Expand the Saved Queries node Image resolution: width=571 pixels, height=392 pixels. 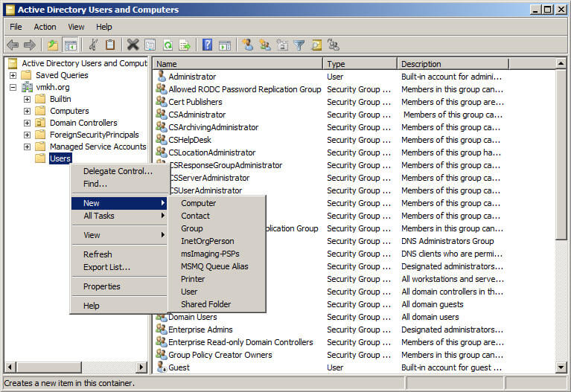point(13,75)
